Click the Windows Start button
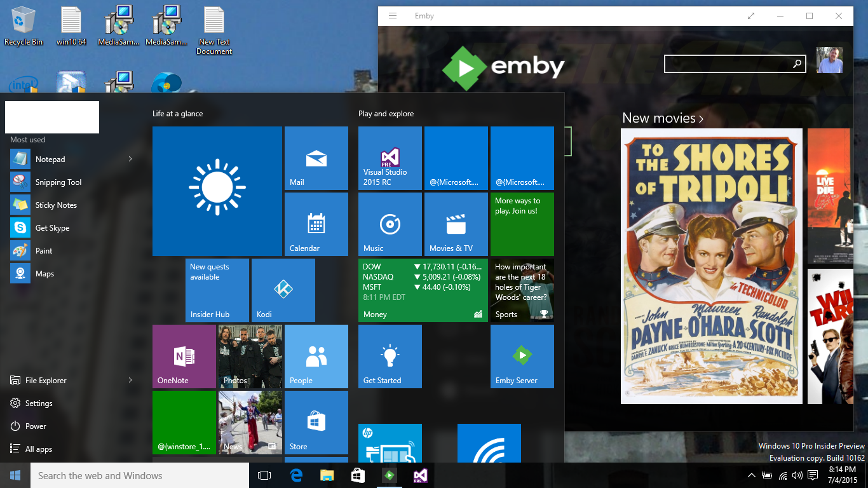The width and height of the screenshot is (868, 488). click(x=15, y=475)
